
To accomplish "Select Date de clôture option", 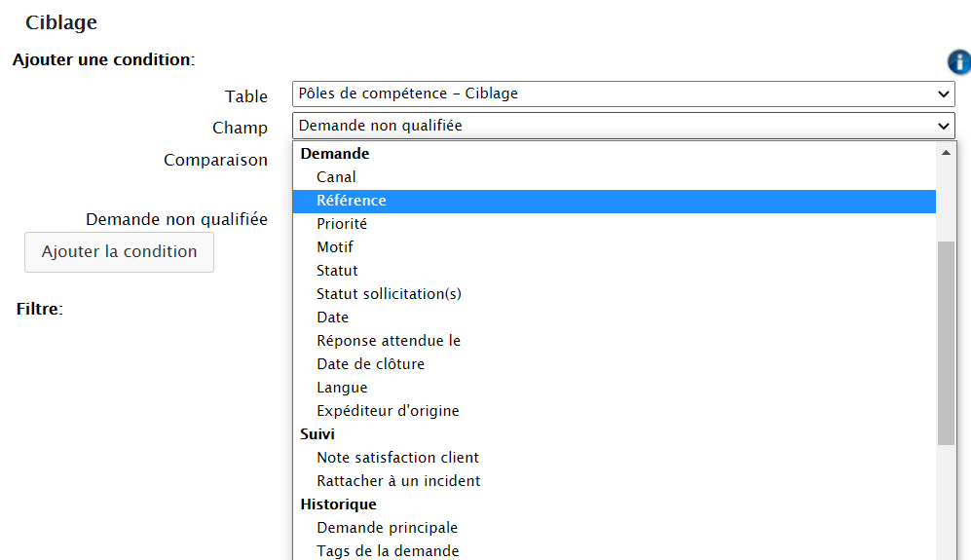I will pos(370,364).
